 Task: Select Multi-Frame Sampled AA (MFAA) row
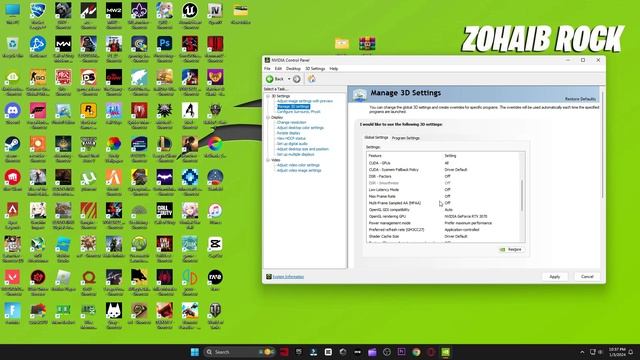[443, 203]
